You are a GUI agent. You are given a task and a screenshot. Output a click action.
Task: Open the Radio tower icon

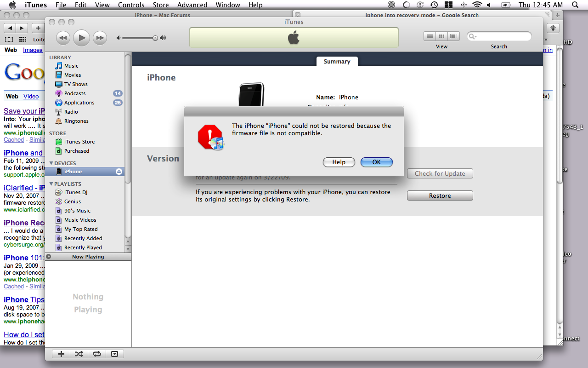59,112
